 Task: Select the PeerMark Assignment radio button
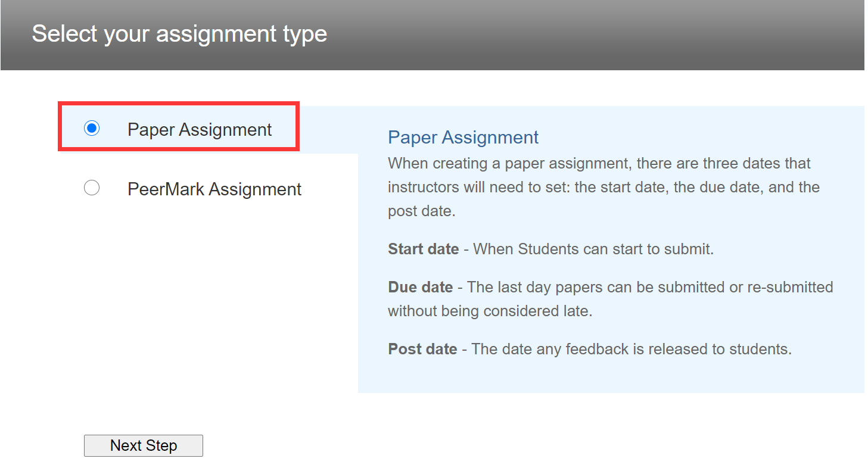pyautogui.click(x=92, y=188)
